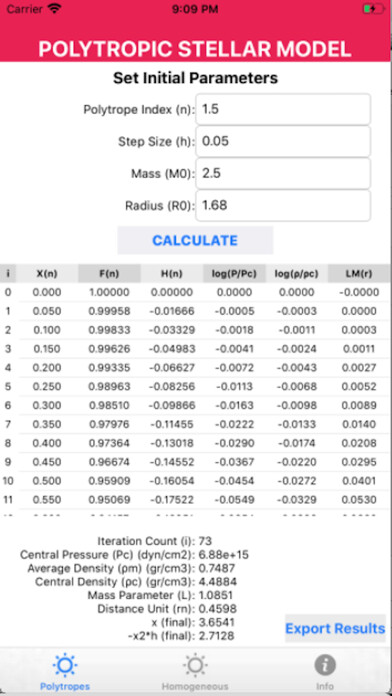Click F(n) value 1.00000

point(109,293)
